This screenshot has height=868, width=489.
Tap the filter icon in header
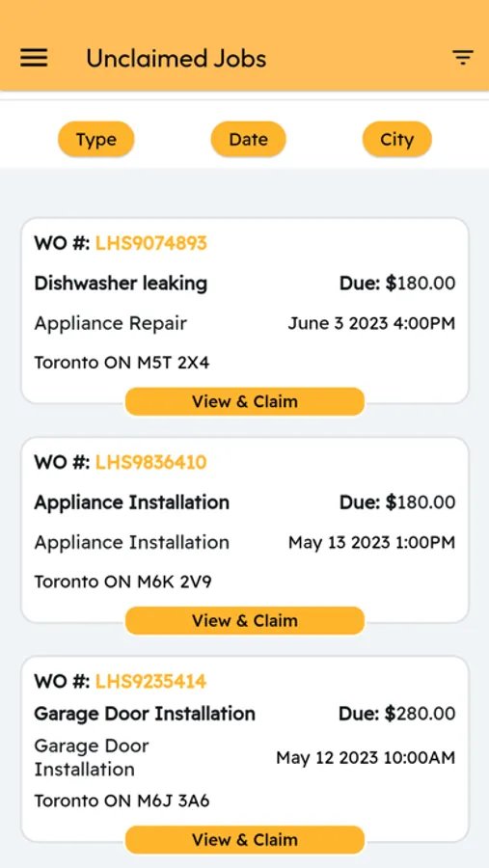[462, 58]
